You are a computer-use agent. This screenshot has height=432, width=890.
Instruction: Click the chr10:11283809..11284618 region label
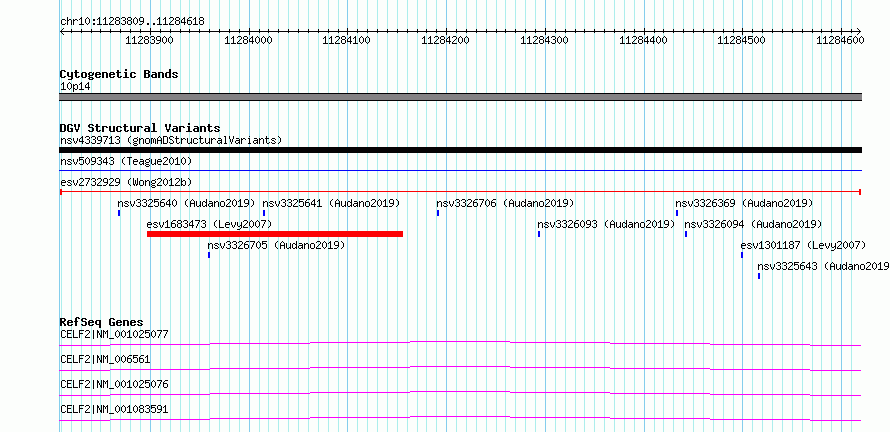coord(132,22)
